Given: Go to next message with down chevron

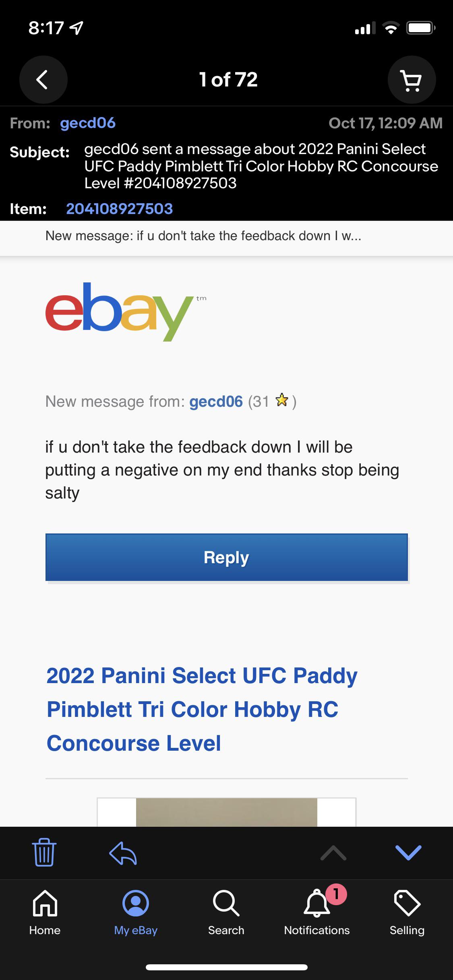Looking at the screenshot, I should (x=408, y=853).
